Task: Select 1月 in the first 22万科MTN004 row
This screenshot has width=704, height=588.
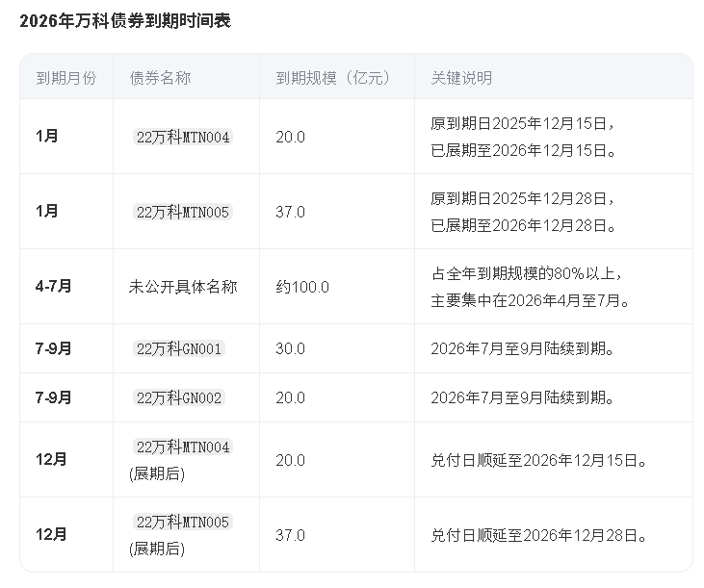Action: 46,136
